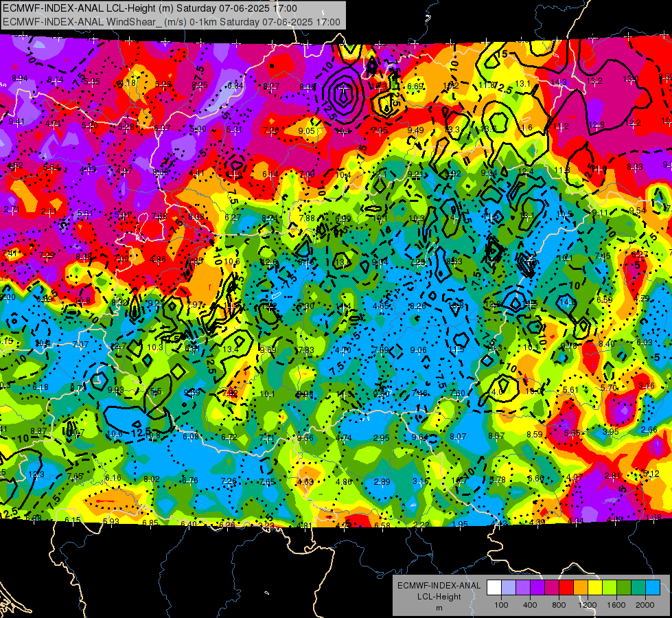Click the grid value '9.05'
Screen dimensions: 672x618
coord(306,130)
